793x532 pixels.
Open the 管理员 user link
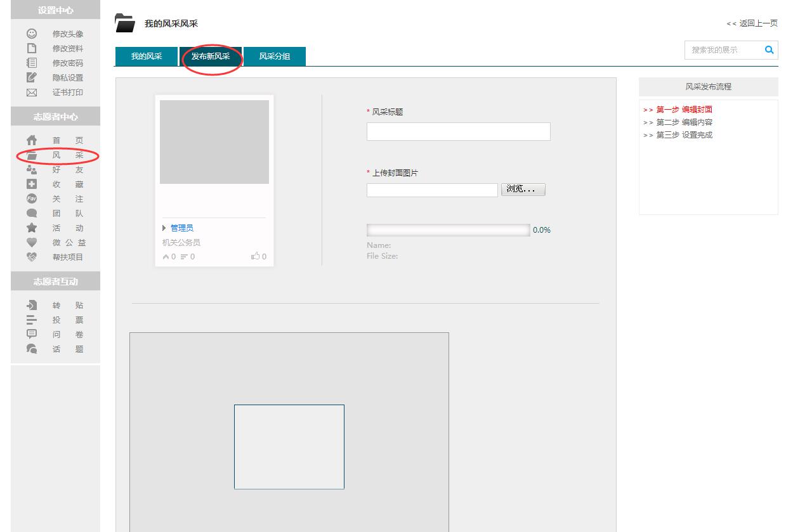pyautogui.click(x=181, y=228)
